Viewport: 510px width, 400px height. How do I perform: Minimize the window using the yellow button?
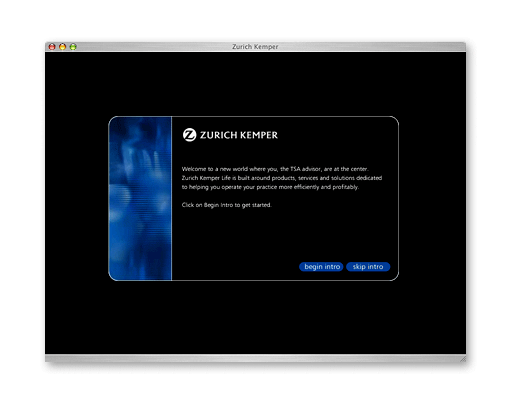62,47
